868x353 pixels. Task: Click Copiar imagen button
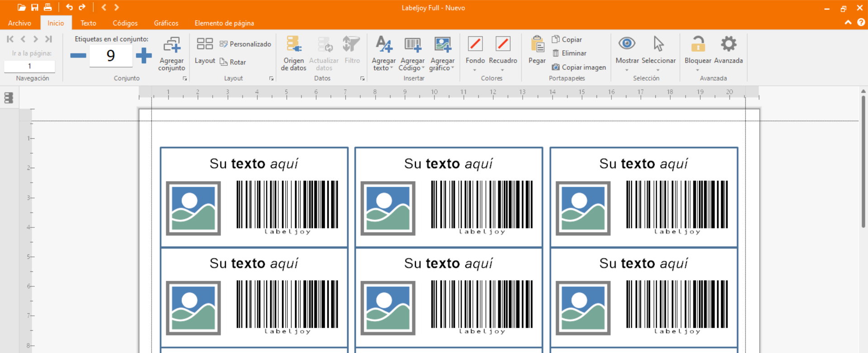(578, 67)
